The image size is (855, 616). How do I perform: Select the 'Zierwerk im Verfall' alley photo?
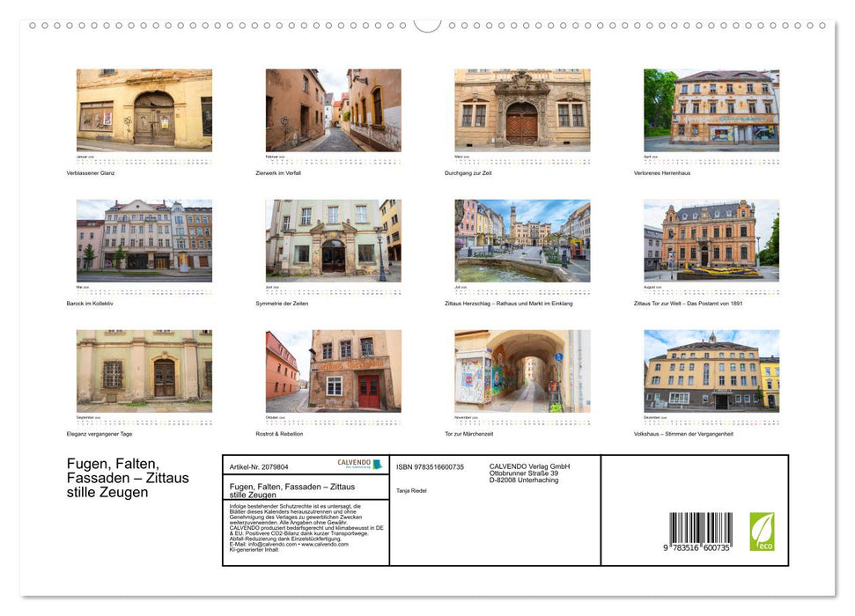pos(333,110)
